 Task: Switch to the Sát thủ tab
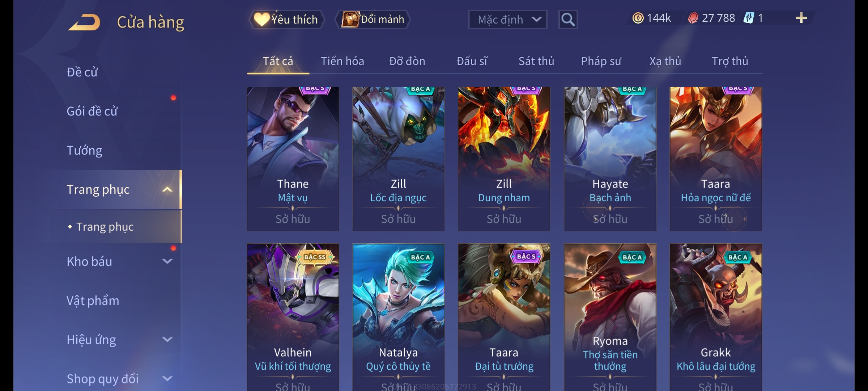pyautogui.click(x=536, y=61)
